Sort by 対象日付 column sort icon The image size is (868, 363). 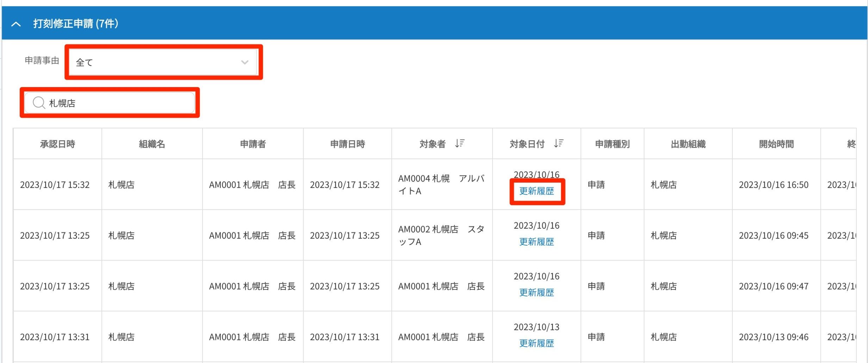point(558,143)
